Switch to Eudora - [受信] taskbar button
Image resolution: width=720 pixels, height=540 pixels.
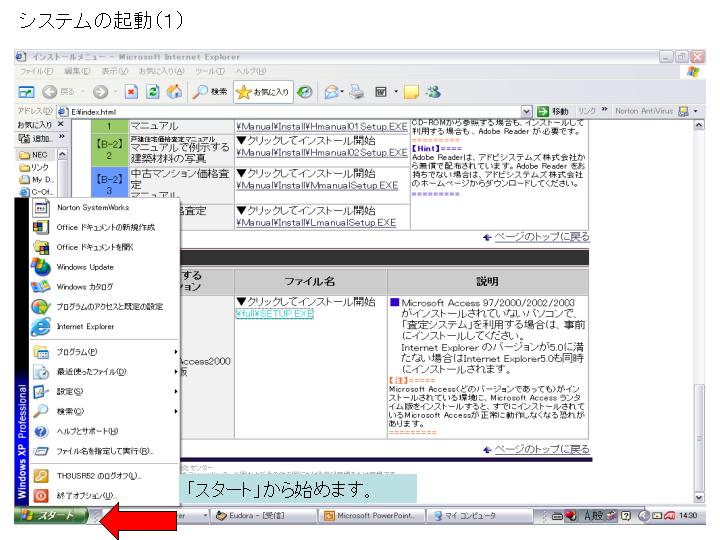pyautogui.click(x=264, y=516)
